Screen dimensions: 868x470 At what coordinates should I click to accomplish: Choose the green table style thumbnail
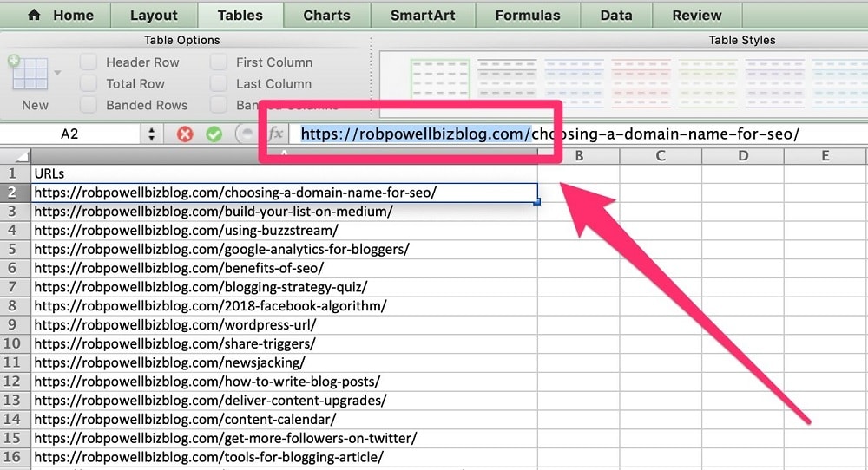pos(440,81)
